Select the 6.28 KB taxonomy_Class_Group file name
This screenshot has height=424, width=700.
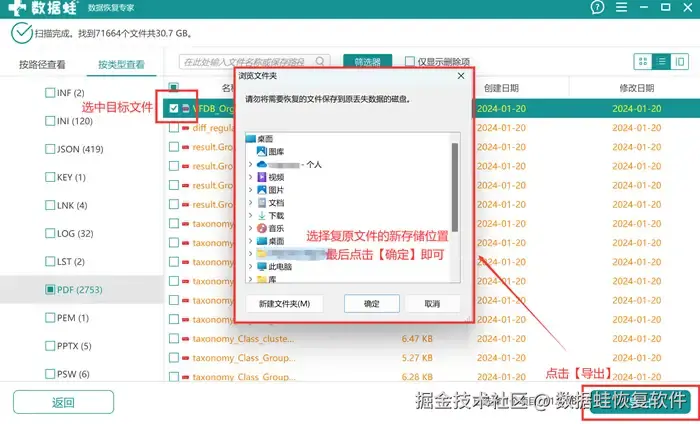(x=244, y=377)
